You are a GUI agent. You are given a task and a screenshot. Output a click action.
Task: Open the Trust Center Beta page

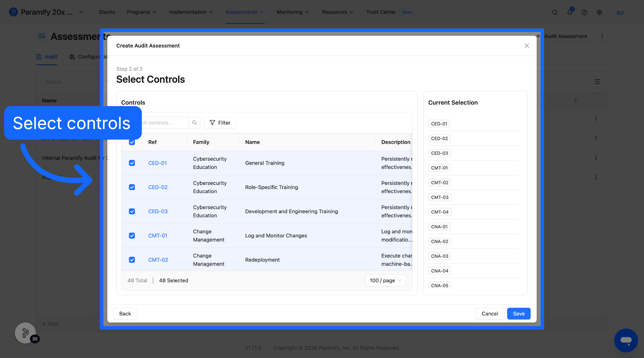(x=390, y=12)
